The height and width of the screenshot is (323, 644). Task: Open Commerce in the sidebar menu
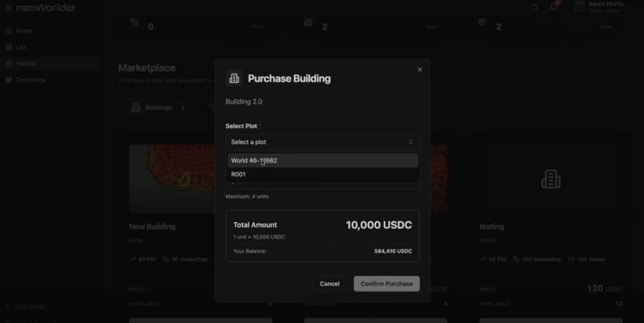[30, 80]
